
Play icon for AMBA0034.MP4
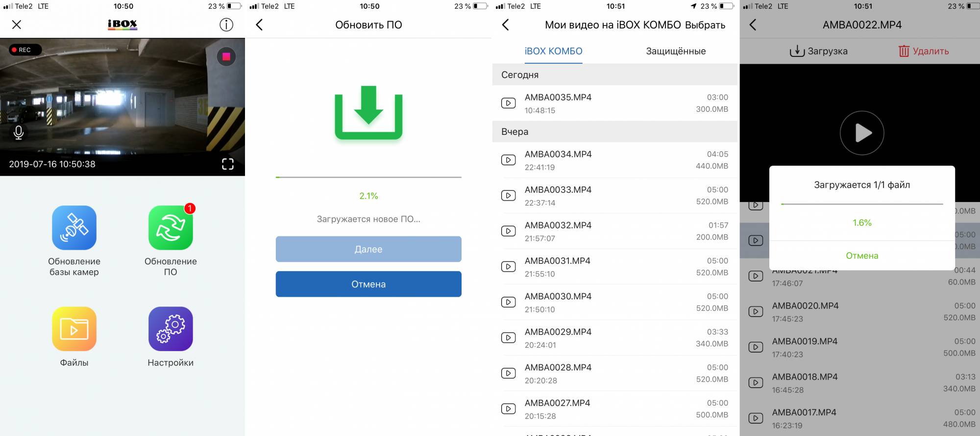click(508, 160)
